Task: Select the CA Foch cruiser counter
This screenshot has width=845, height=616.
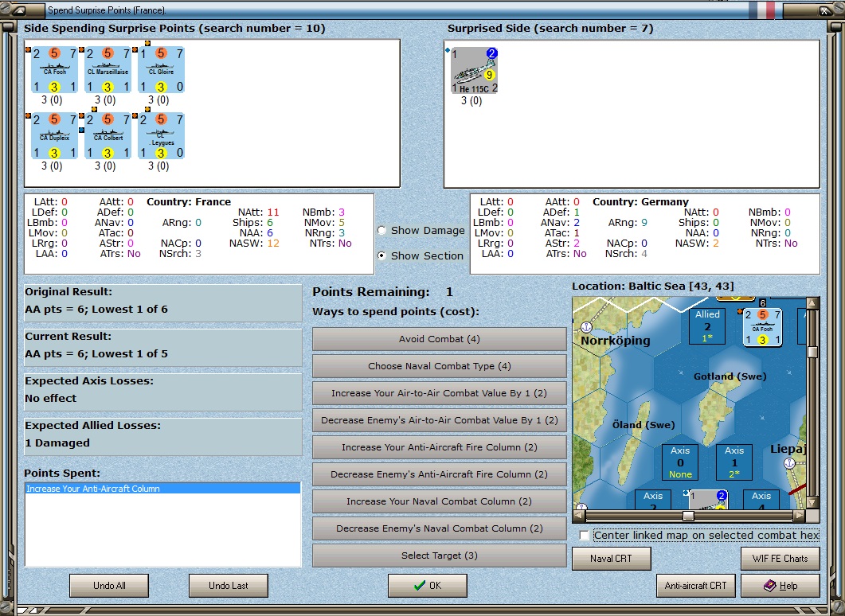Action: coord(54,70)
